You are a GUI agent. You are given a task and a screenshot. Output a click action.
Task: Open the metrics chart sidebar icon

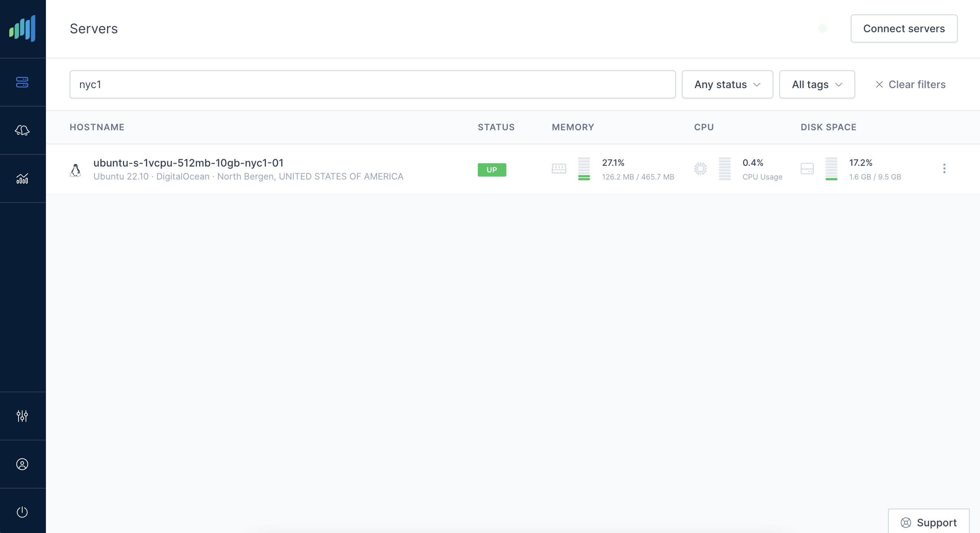click(x=23, y=178)
